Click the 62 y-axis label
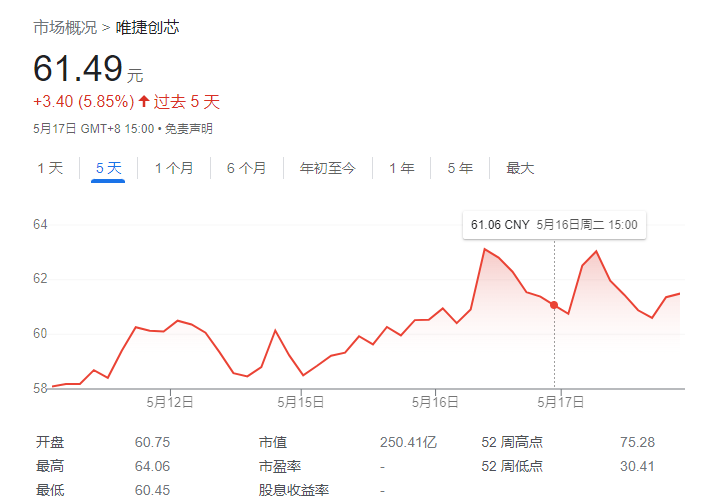The height and width of the screenshot is (503, 706). 40,279
